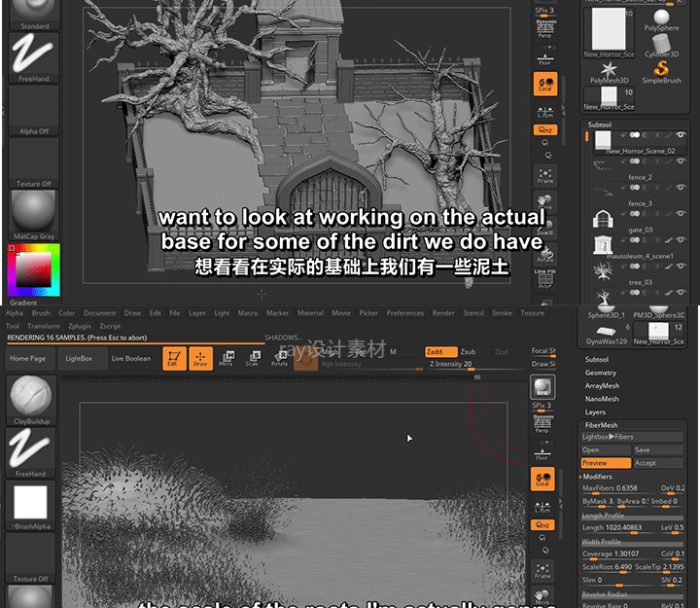The width and height of the screenshot is (700, 608).
Task: Toggle L.Sym beside the FiberMesh panel
Action: pos(542,507)
